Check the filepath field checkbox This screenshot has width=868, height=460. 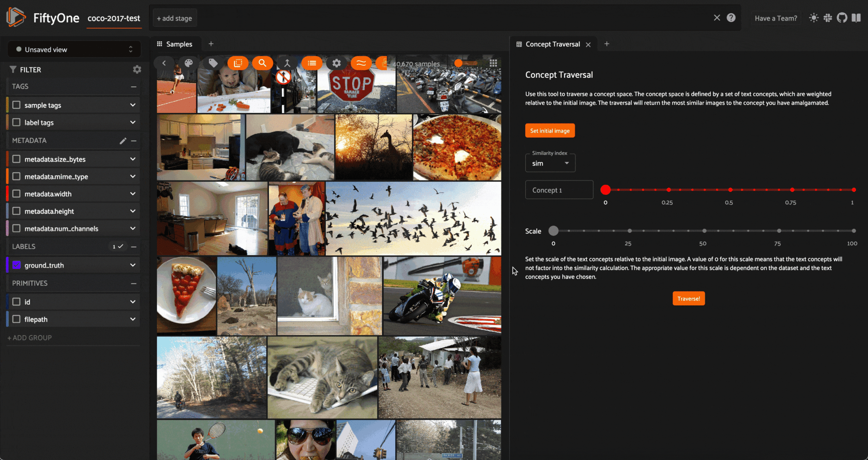16,319
